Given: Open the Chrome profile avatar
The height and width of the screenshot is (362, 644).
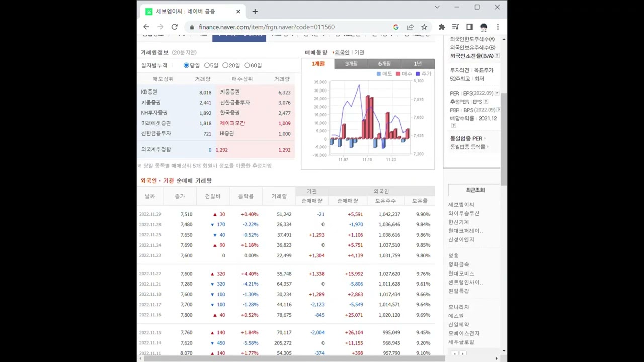Looking at the screenshot, I should (x=484, y=27).
